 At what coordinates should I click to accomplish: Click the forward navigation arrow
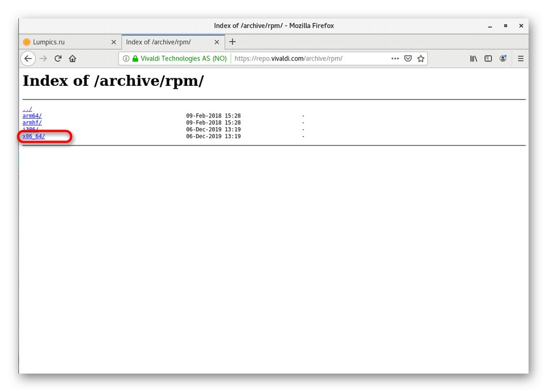43,59
